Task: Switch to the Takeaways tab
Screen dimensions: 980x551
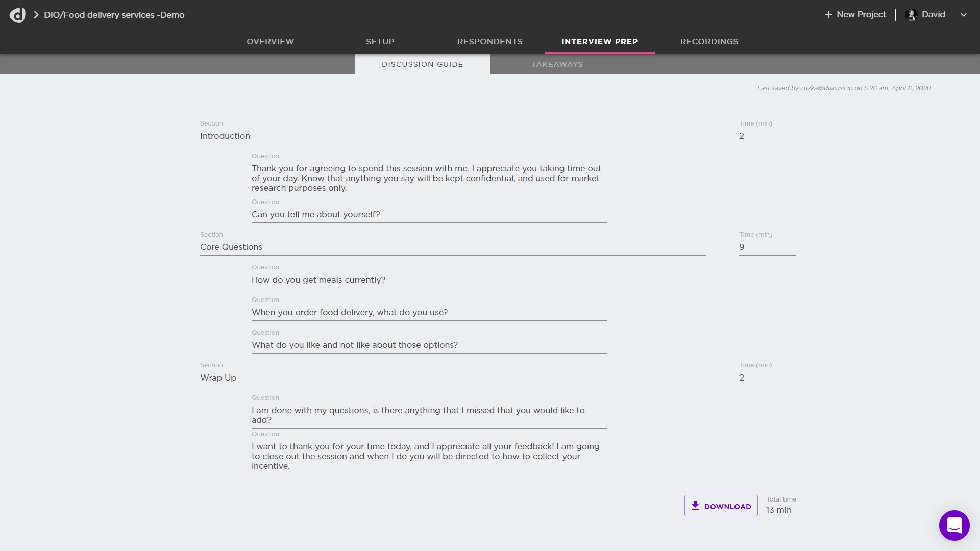Action: [x=557, y=64]
